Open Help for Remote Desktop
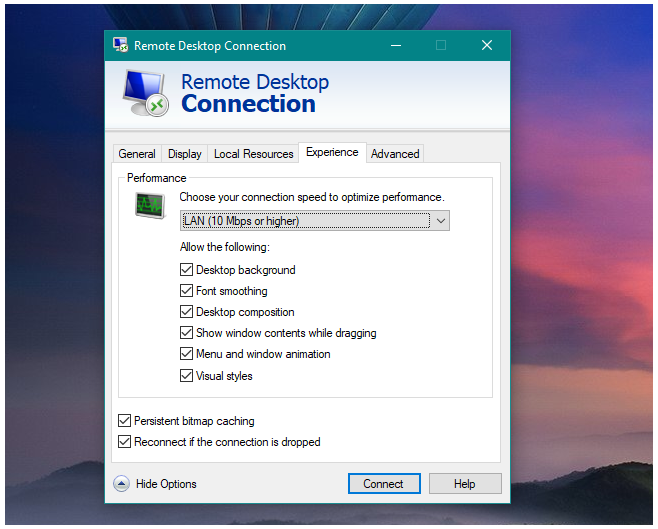The image size is (658, 529). 465,484
